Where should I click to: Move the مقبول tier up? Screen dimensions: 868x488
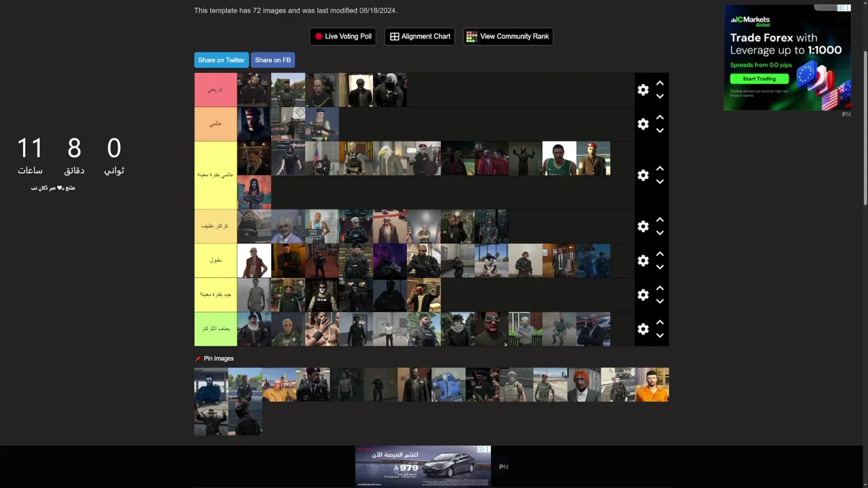click(x=660, y=254)
